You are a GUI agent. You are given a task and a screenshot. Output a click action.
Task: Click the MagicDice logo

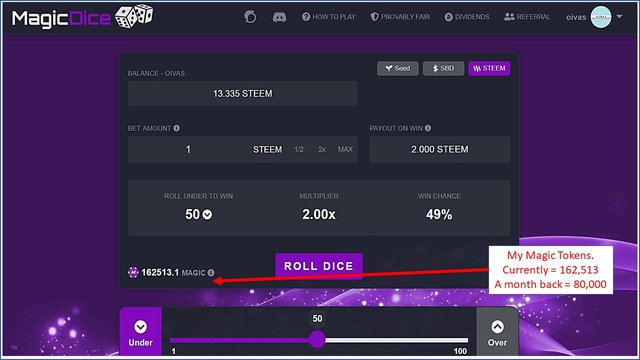click(x=82, y=17)
